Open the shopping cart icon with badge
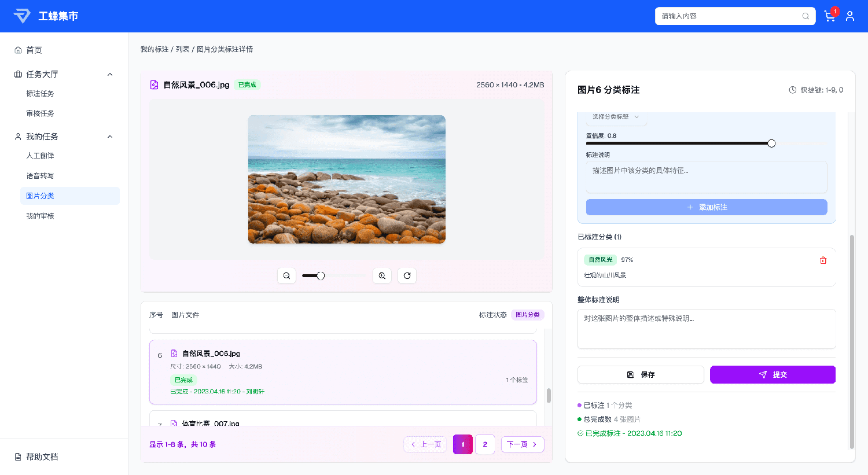 click(x=830, y=16)
